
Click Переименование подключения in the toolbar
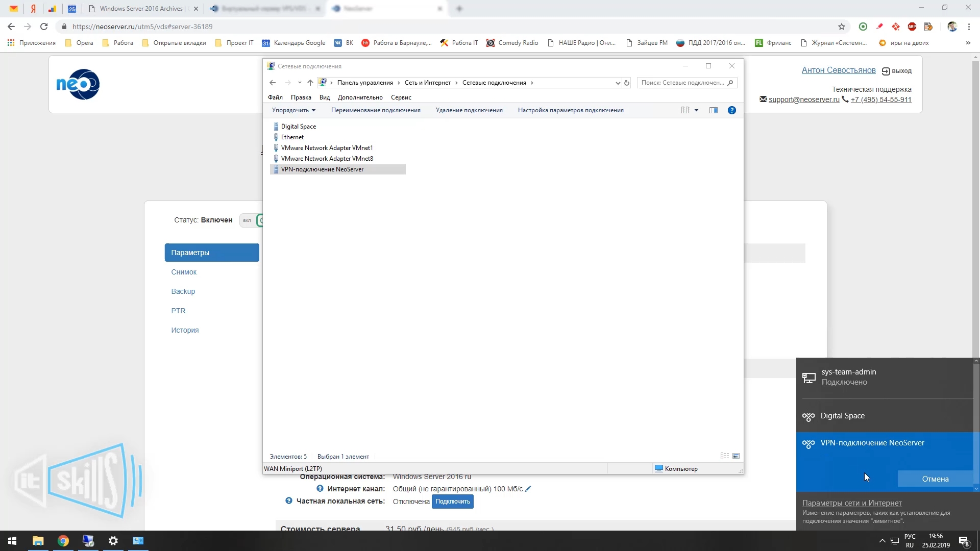point(376,110)
